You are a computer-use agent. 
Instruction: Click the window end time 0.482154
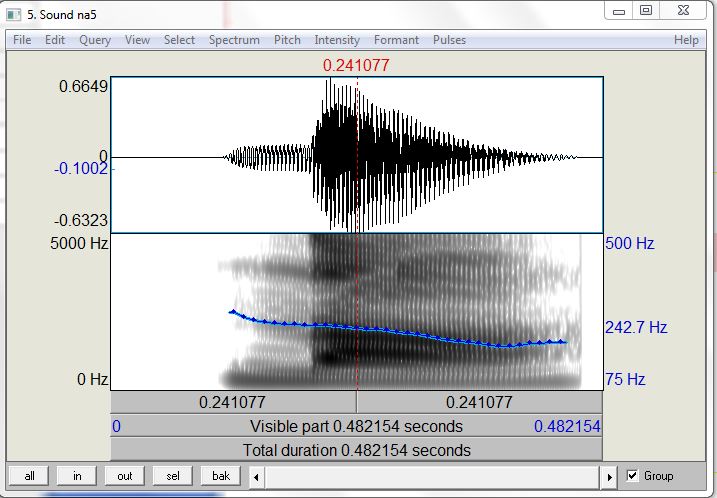[567, 426]
